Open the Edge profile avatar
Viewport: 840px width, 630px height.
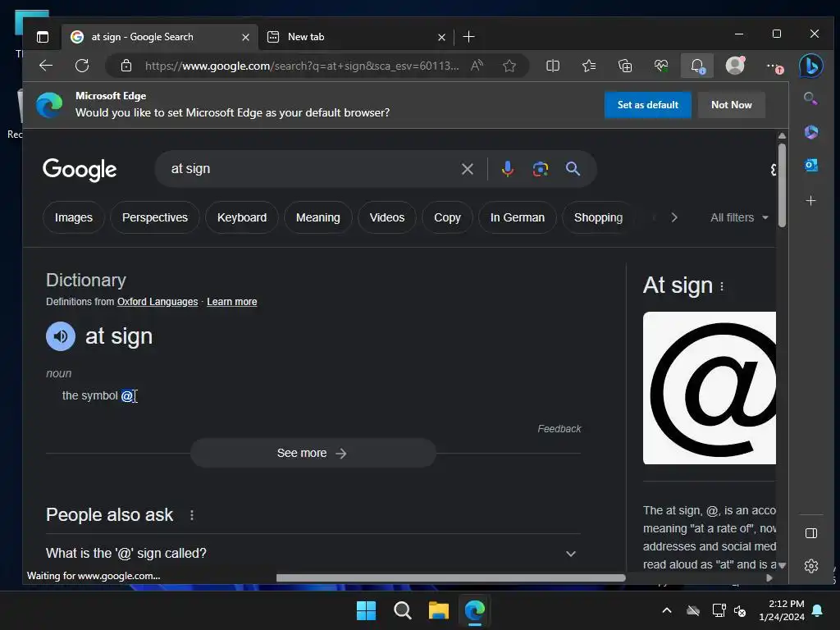point(735,66)
